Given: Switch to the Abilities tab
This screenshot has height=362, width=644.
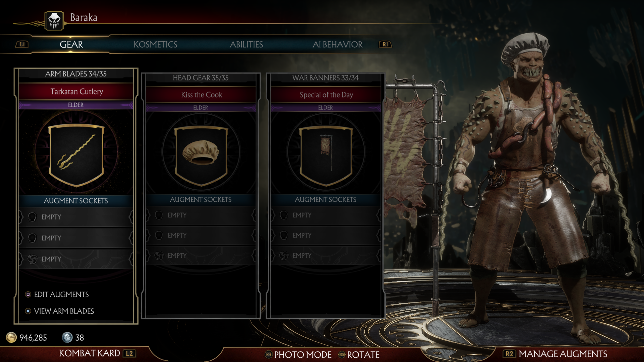Looking at the screenshot, I should tap(246, 45).
